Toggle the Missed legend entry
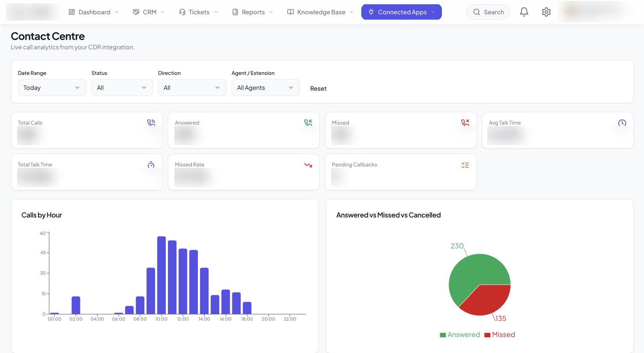Viewport: 644px width, 353px height. (x=500, y=335)
